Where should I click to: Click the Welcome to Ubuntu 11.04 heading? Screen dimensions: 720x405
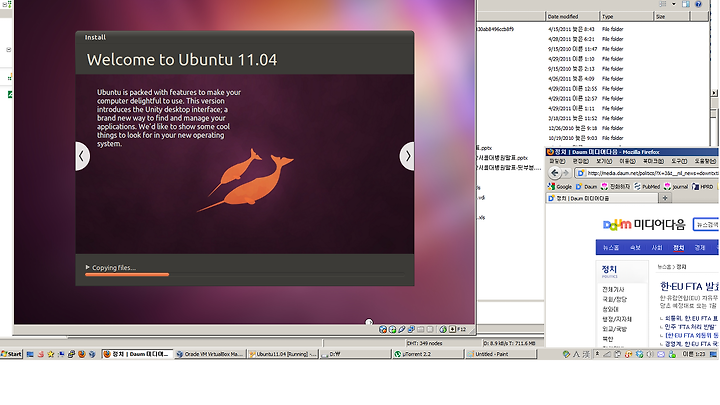click(182, 60)
